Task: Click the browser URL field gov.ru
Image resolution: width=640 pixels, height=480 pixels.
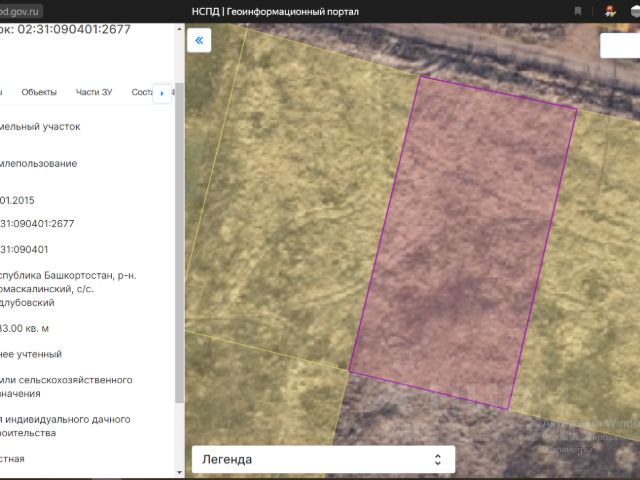Action: (x=20, y=11)
